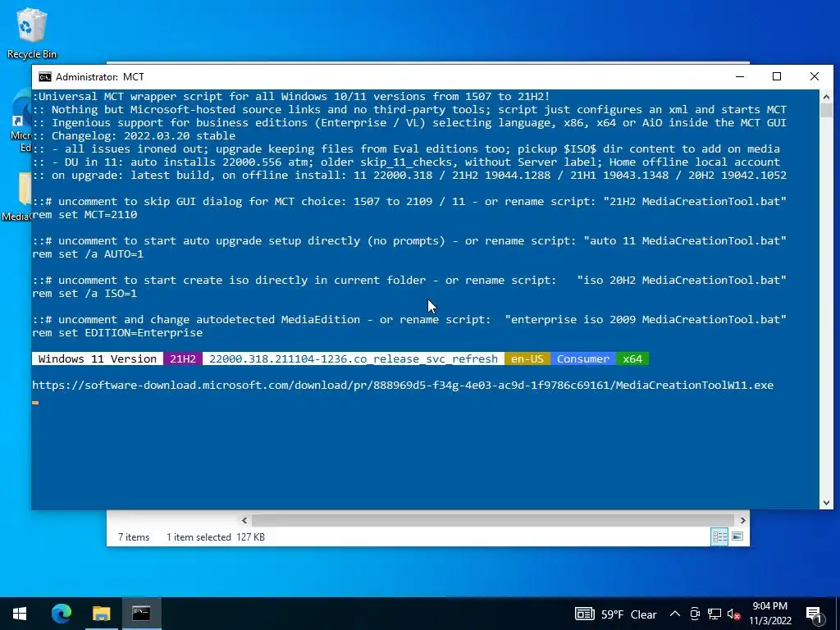Click the MediaCreationToolW11.exe download URL text
The height and width of the screenshot is (630, 840).
click(403, 386)
